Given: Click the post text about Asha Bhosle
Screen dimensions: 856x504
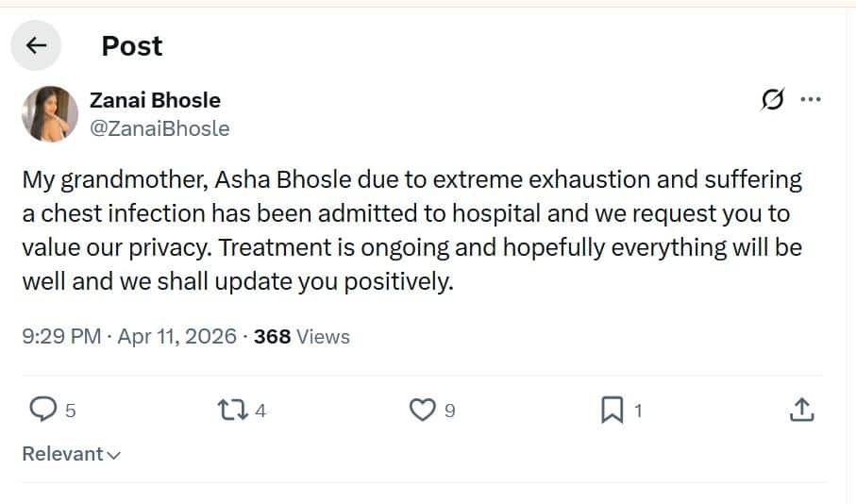Looking at the screenshot, I should [411, 230].
